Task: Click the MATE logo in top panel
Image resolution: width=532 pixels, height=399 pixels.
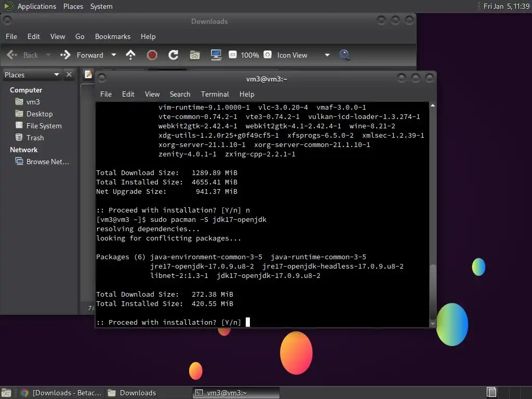Action: pos(9,6)
